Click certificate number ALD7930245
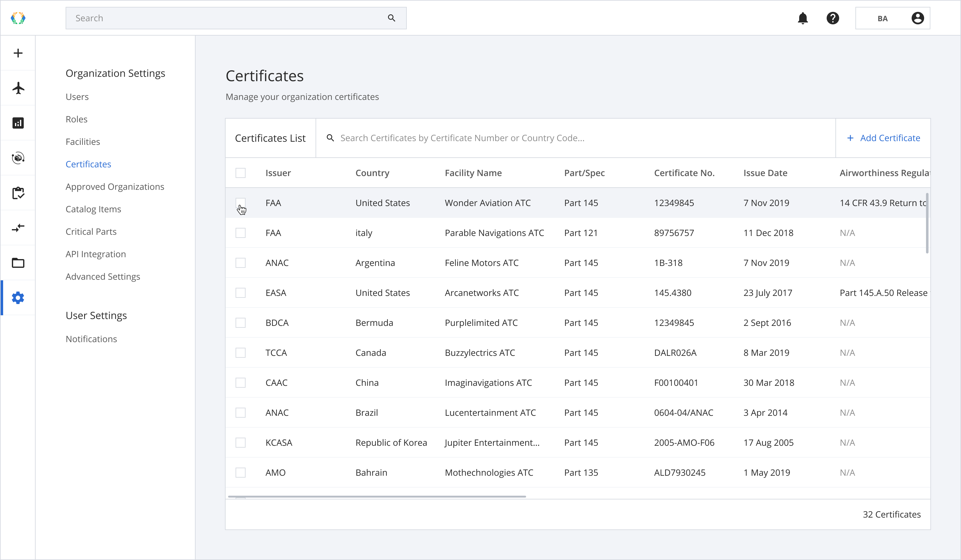 tap(680, 473)
